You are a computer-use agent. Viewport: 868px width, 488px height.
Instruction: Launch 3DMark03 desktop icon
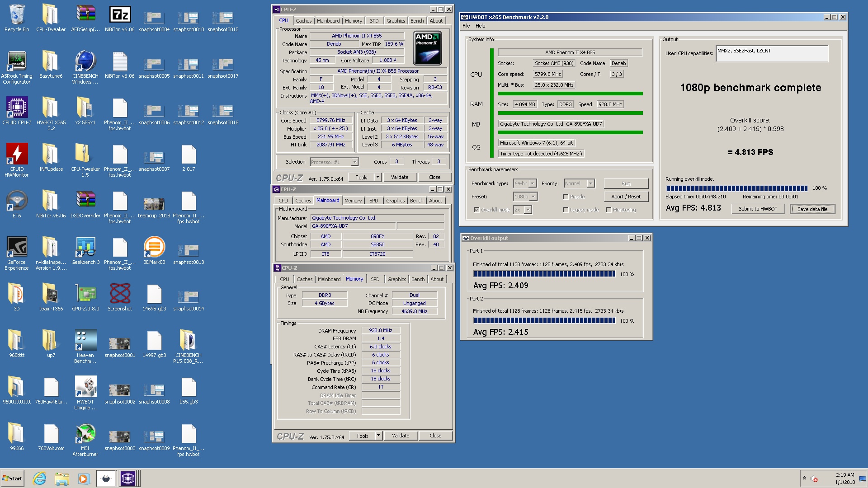[x=154, y=250]
